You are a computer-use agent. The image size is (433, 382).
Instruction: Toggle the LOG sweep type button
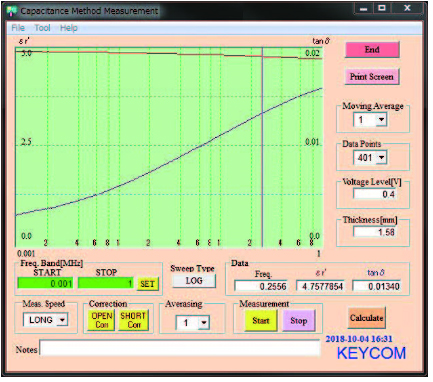194,281
